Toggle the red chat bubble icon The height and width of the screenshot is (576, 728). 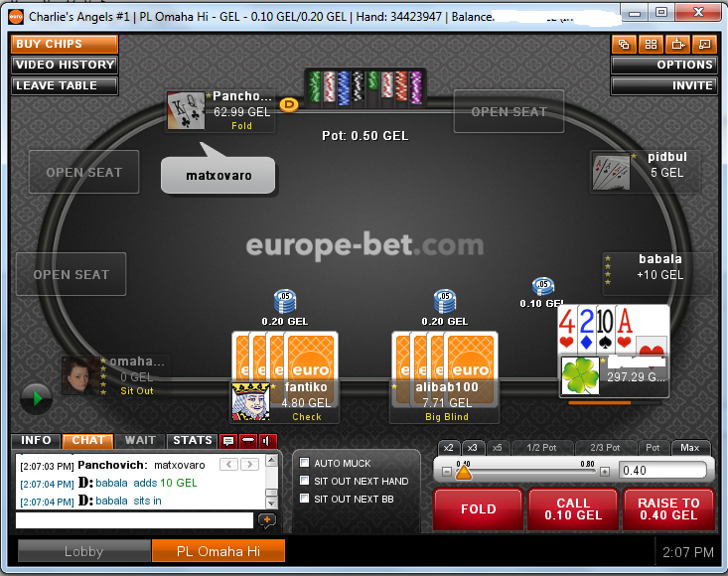click(x=228, y=441)
